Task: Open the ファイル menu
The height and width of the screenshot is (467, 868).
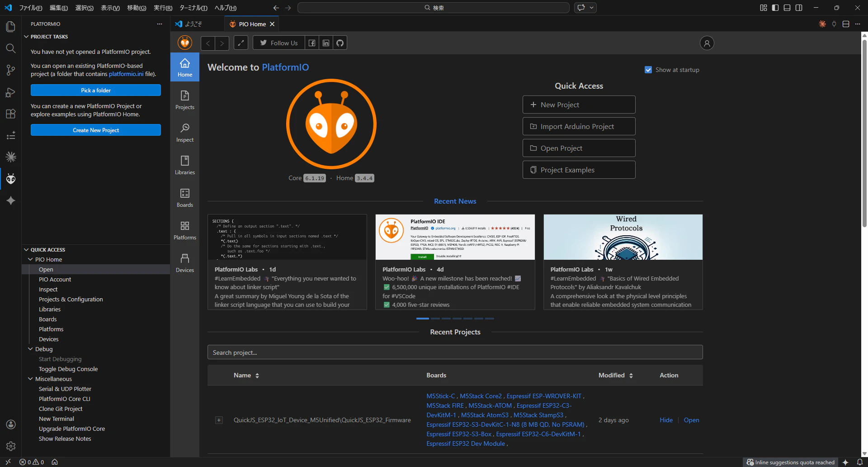Action: click(31, 8)
